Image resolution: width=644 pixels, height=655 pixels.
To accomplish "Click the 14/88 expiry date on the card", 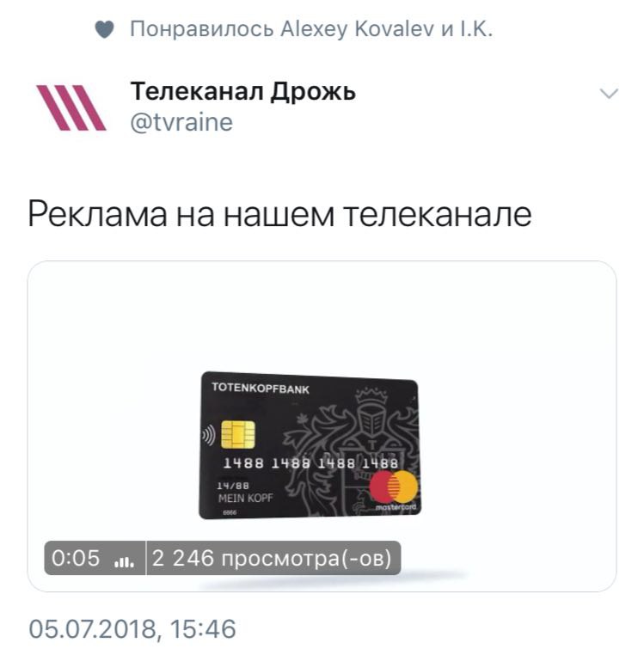I will coord(232,486).
